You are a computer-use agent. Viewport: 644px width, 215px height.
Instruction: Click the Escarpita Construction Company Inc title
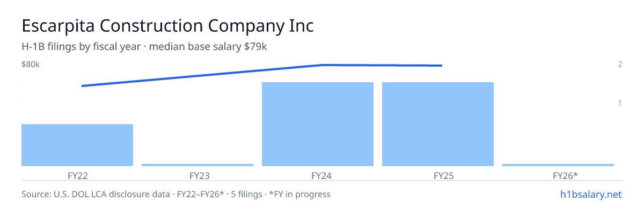coord(167,25)
